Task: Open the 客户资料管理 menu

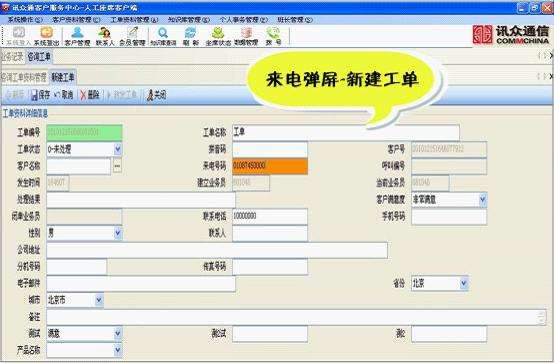Action: coord(76,20)
